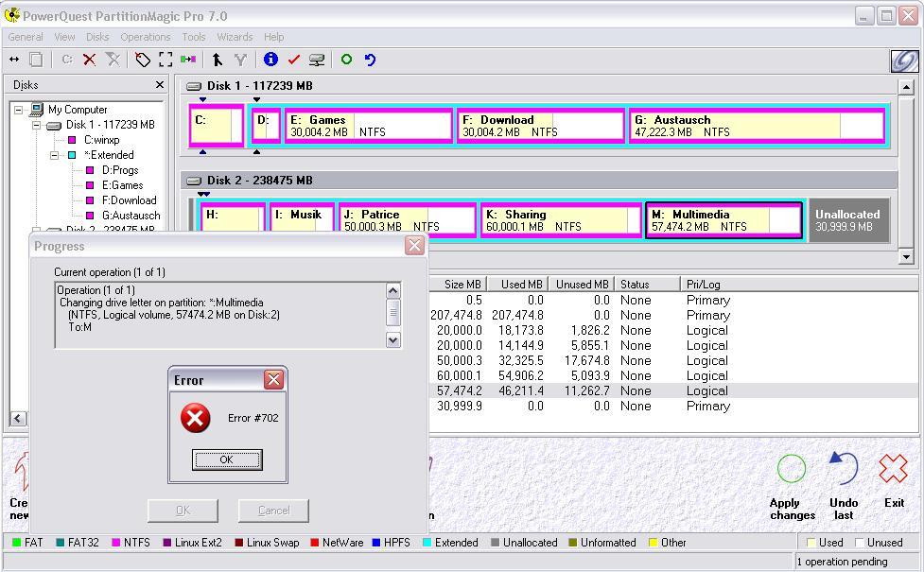
Task: Click the blue Info properties icon
Action: point(270,59)
